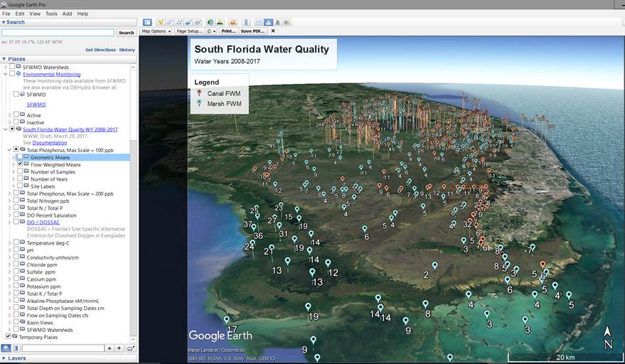Click the Save PDF... button
Screen dimensions: 625x364
(252, 31)
